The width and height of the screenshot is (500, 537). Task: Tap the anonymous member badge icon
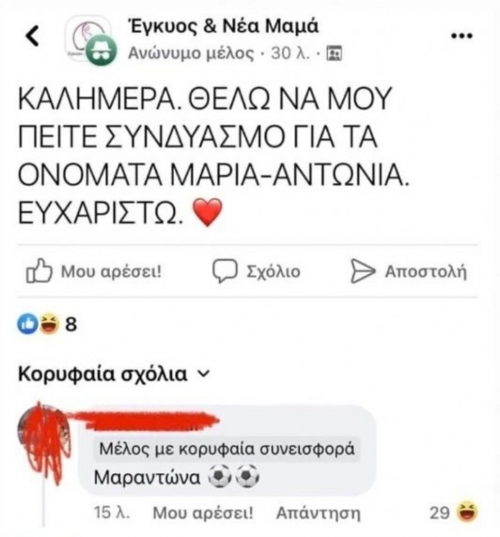pos(101,50)
